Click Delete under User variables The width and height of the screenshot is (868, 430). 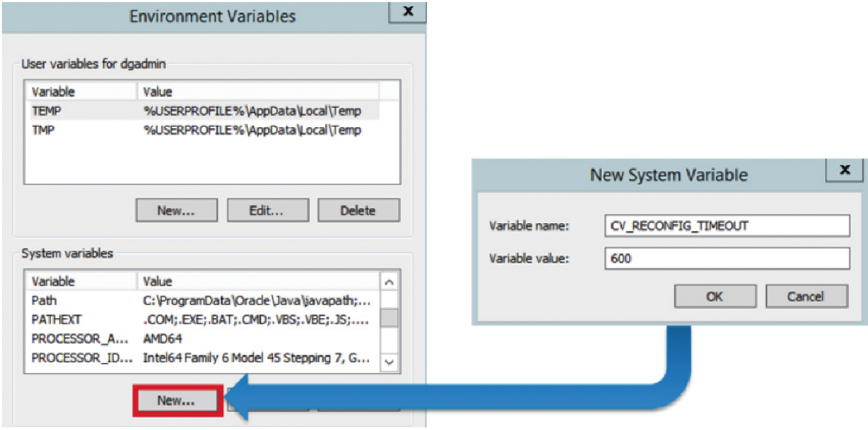358,210
